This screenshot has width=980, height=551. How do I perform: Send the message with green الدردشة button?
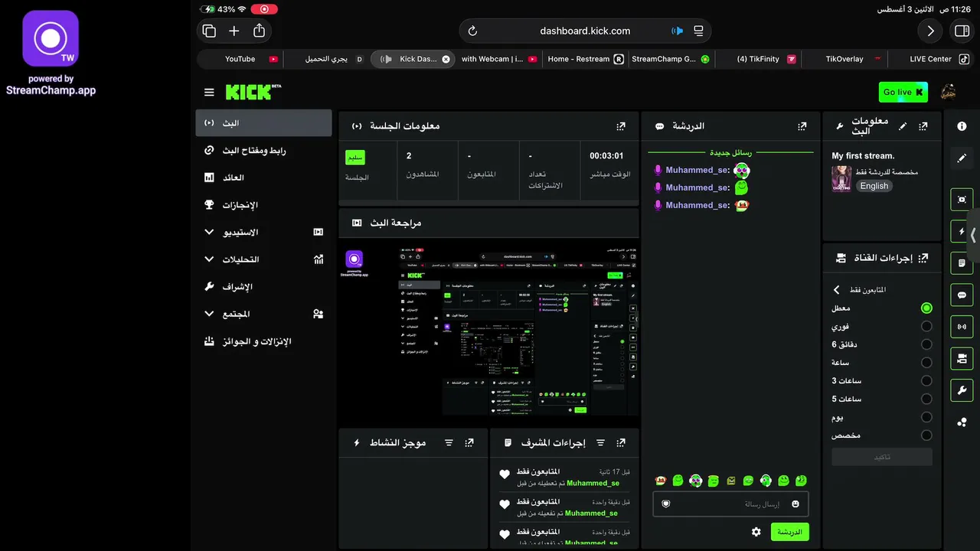pos(789,532)
